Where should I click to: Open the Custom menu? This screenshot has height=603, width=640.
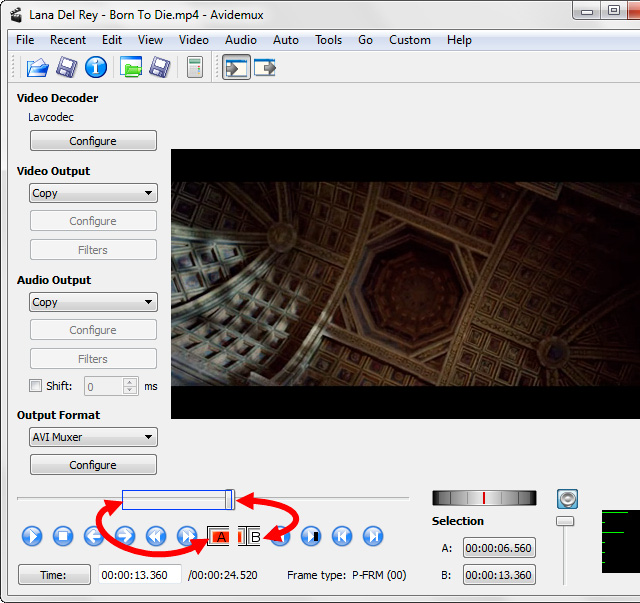410,40
